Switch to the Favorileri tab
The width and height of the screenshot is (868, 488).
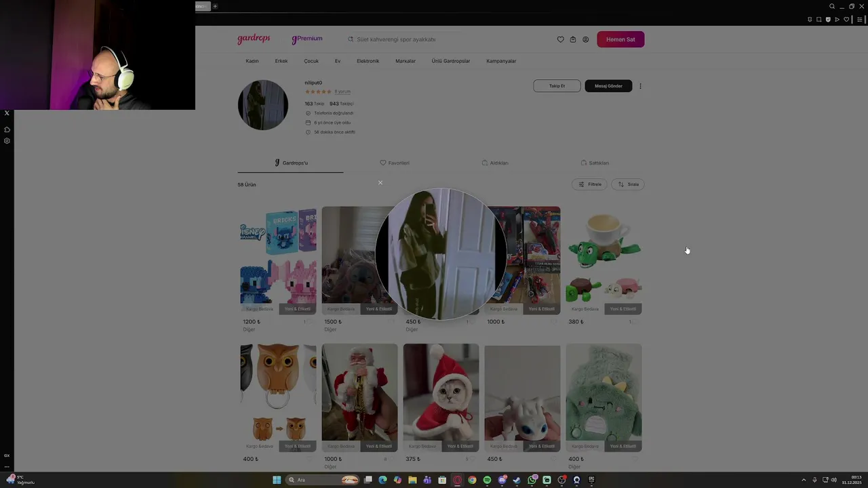coord(395,163)
